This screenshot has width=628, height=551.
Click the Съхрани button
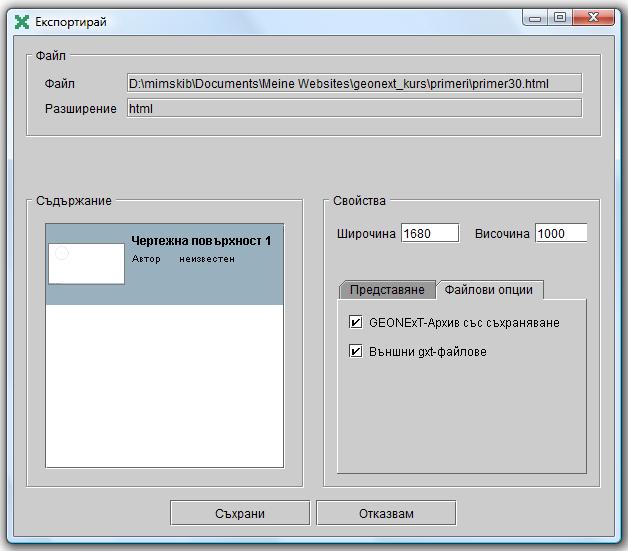240,513
